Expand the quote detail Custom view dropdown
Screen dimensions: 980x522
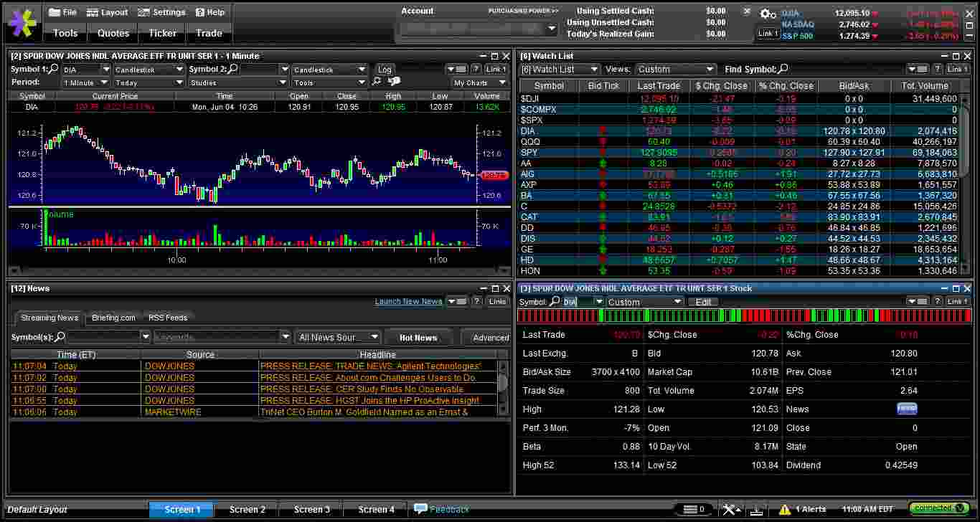pos(678,302)
